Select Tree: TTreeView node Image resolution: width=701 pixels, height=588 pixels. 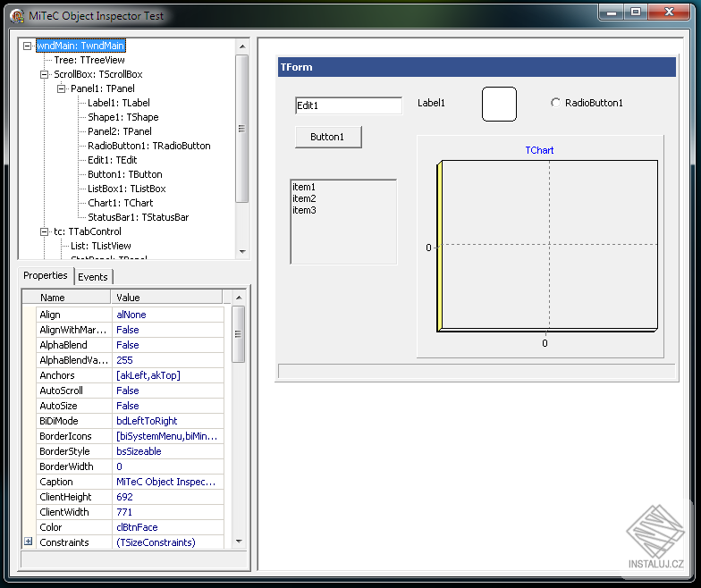[89, 60]
